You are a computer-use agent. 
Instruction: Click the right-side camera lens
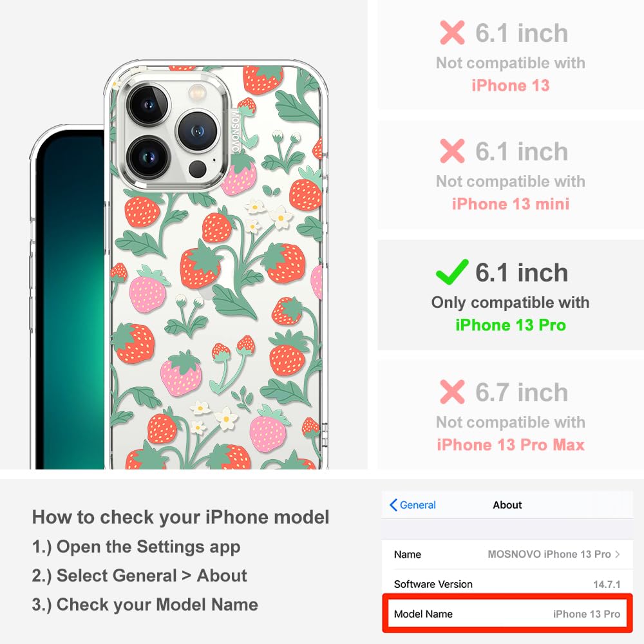point(198,131)
